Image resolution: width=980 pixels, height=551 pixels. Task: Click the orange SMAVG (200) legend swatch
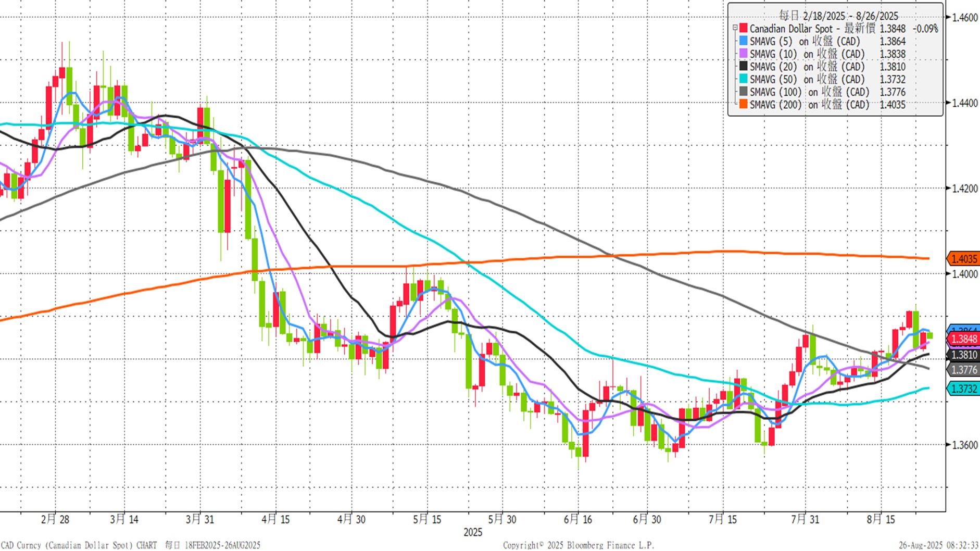tap(743, 104)
